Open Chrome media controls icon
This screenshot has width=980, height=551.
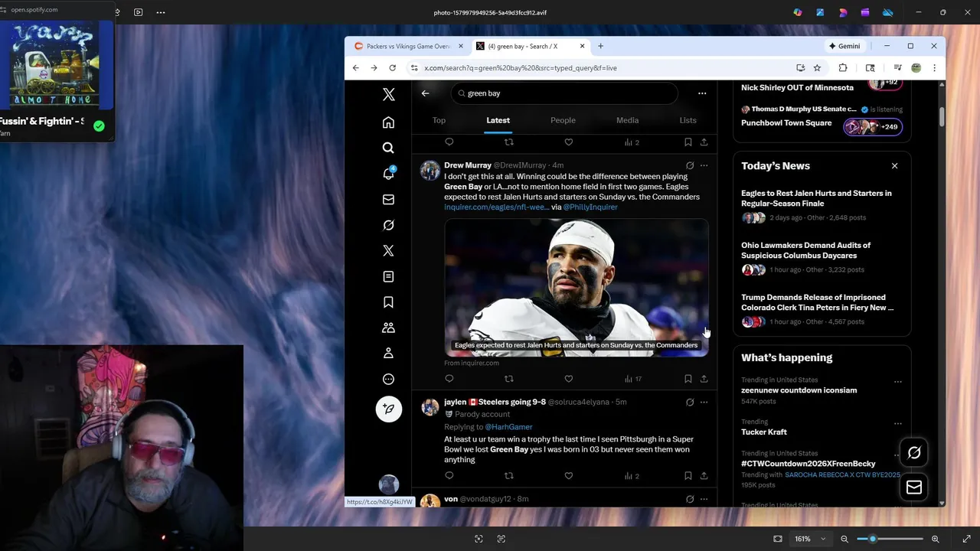tap(897, 68)
